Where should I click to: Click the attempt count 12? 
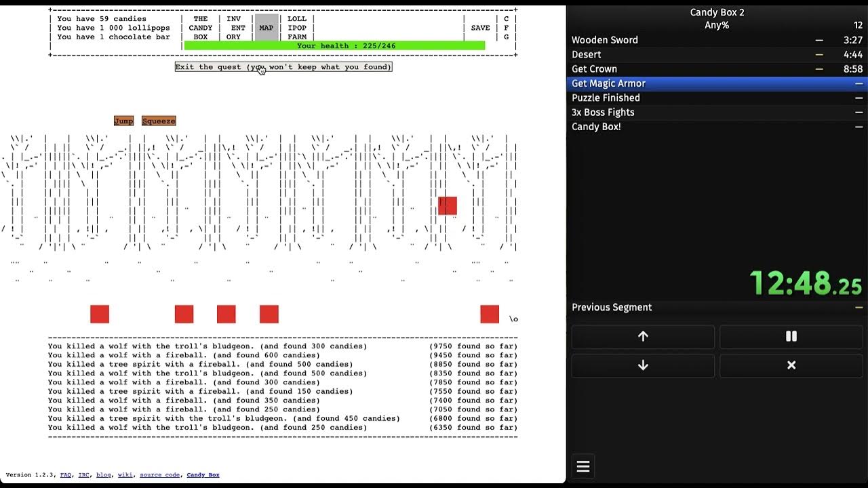pyautogui.click(x=858, y=25)
